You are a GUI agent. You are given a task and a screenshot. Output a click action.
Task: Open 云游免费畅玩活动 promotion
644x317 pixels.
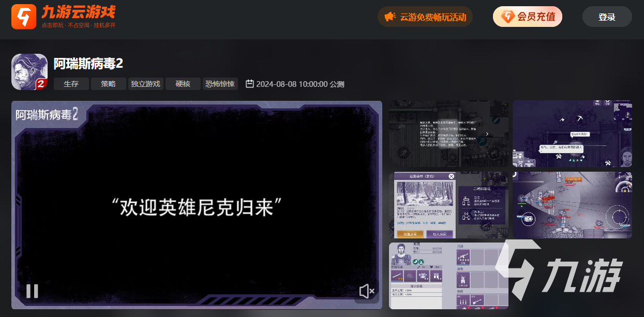click(x=425, y=17)
